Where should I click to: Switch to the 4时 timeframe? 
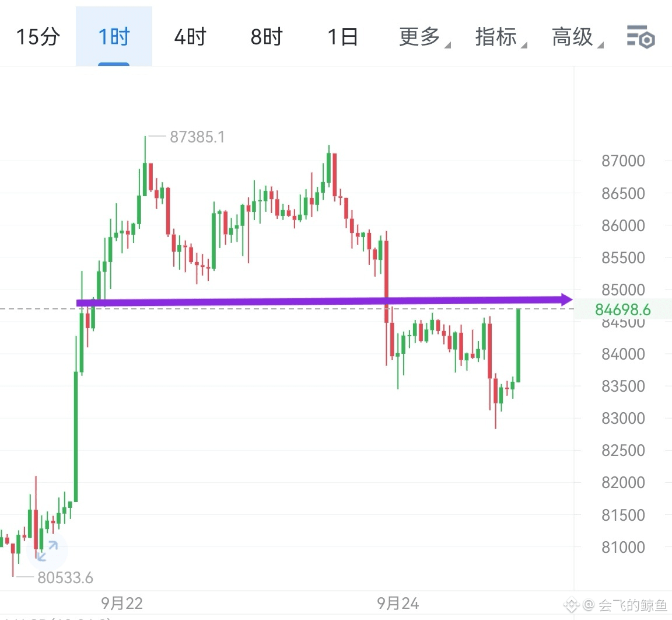pyautogui.click(x=190, y=36)
